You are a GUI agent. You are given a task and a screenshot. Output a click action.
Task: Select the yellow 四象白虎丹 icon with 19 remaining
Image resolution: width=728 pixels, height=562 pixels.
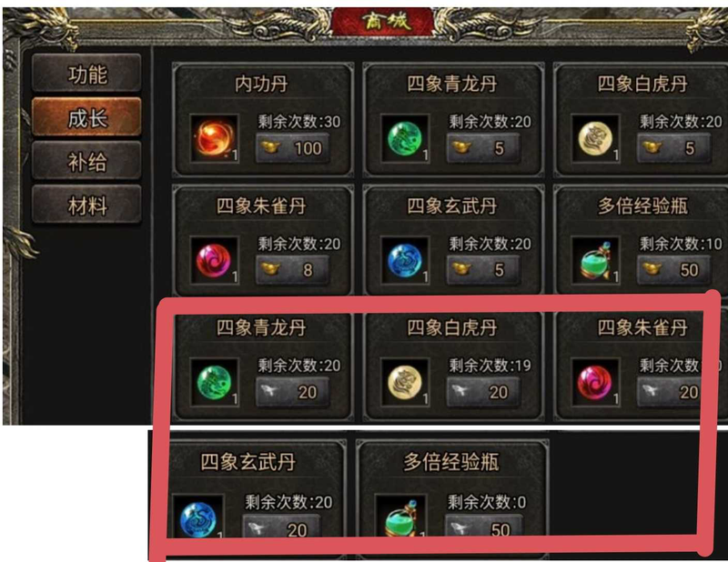coord(405,382)
